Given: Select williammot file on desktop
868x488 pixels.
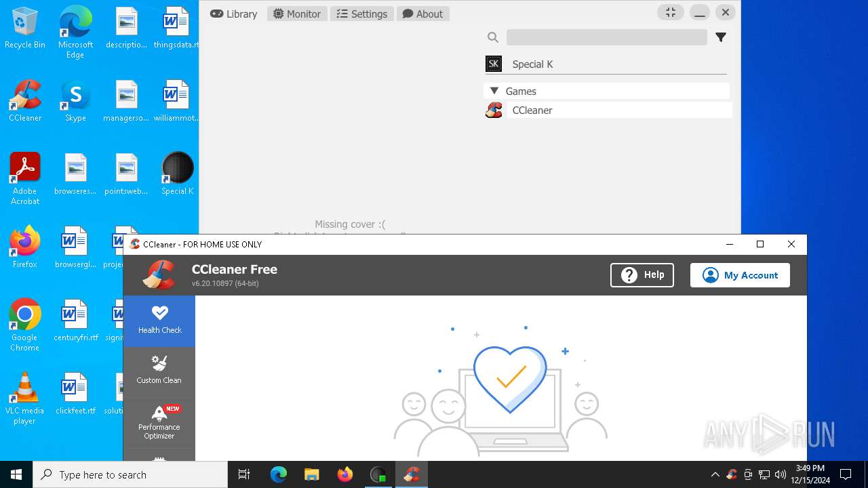Looking at the screenshot, I should pyautogui.click(x=176, y=101).
